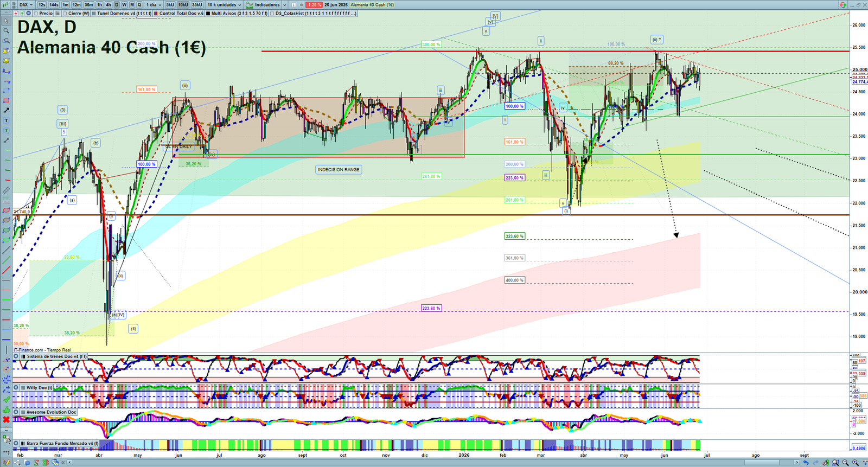Image resolution: width=868 pixels, height=467 pixels.
Task: Open the share icon in bottom toolbar
Action: (x=17, y=463)
